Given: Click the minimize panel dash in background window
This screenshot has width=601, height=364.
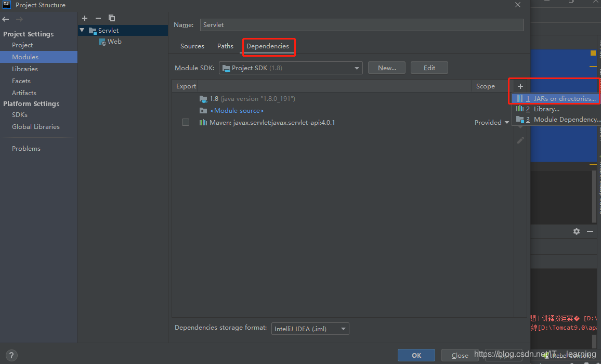Looking at the screenshot, I should (590, 231).
